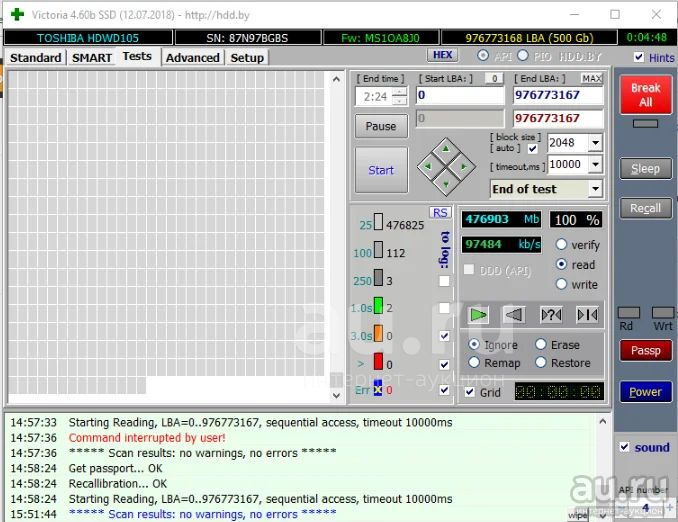Select the Remap error action
This screenshot has height=522, width=678.
pyautogui.click(x=474, y=362)
